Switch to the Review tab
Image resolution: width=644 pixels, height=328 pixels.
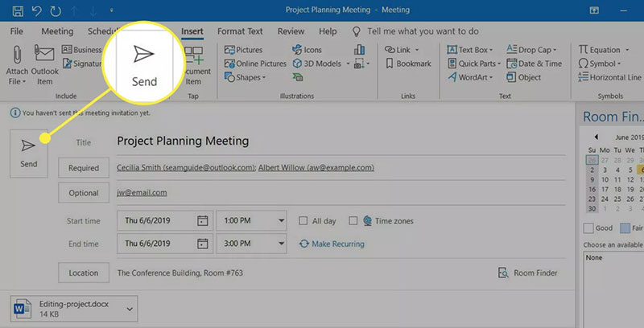pos(291,31)
